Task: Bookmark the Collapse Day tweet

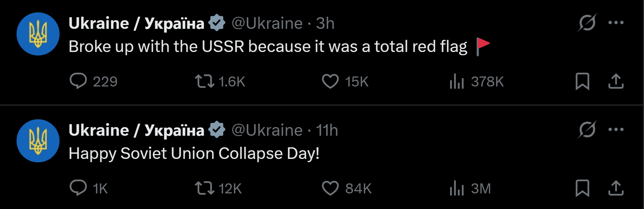Action: pyautogui.click(x=582, y=188)
